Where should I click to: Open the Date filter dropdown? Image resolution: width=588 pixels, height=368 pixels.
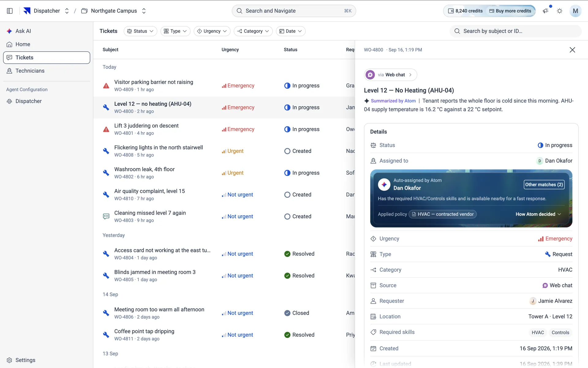(x=291, y=31)
